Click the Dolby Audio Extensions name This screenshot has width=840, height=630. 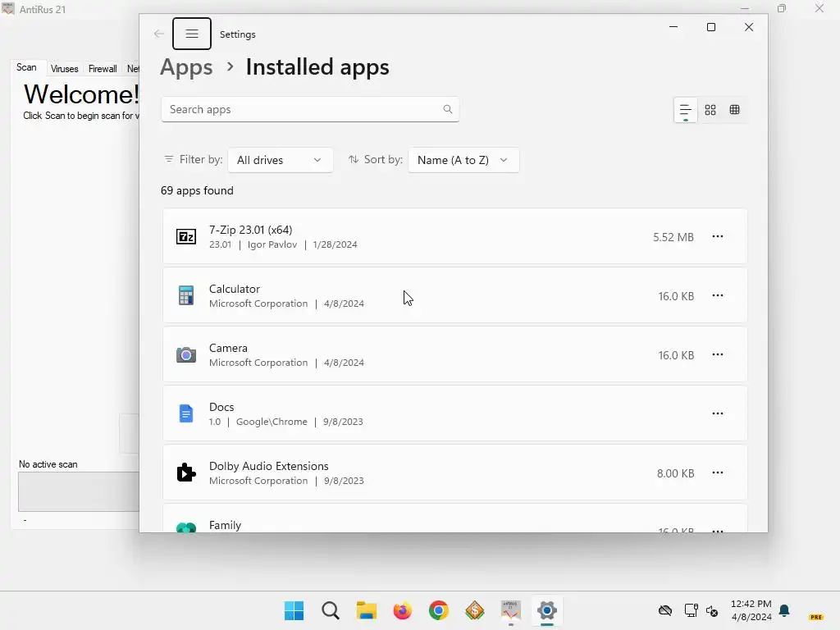[269, 466]
